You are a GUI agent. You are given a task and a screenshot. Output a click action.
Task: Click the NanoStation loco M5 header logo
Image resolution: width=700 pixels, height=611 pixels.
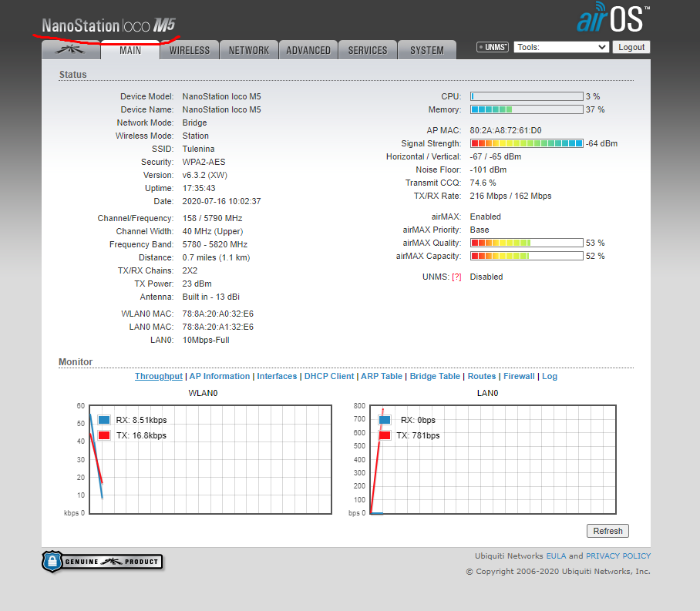point(109,25)
